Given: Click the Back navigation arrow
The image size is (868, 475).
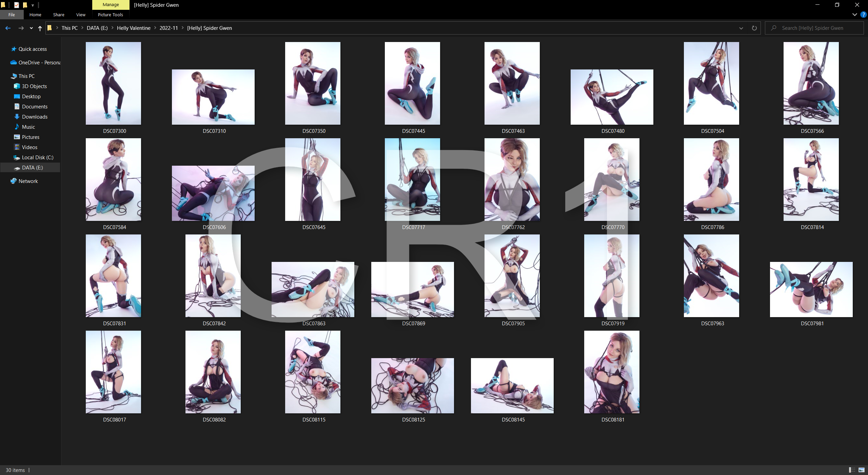Looking at the screenshot, I should [8, 28].
